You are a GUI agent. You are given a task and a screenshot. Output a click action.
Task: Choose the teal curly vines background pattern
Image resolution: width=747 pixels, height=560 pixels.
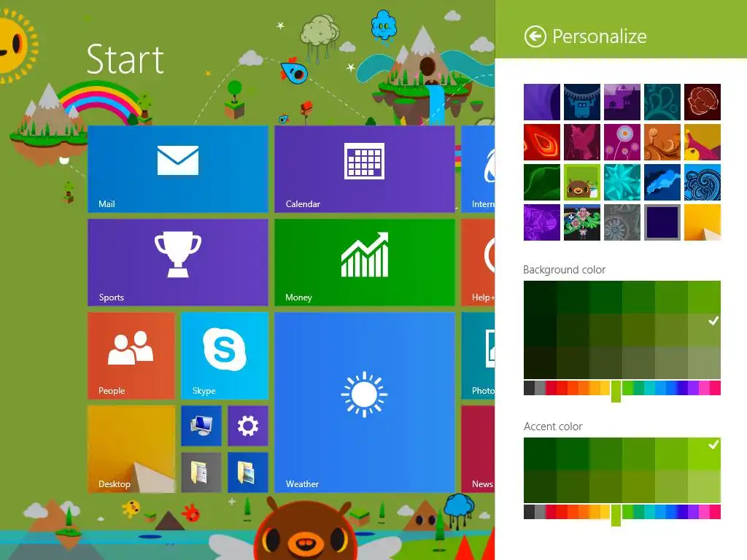(x=662, y=102)
